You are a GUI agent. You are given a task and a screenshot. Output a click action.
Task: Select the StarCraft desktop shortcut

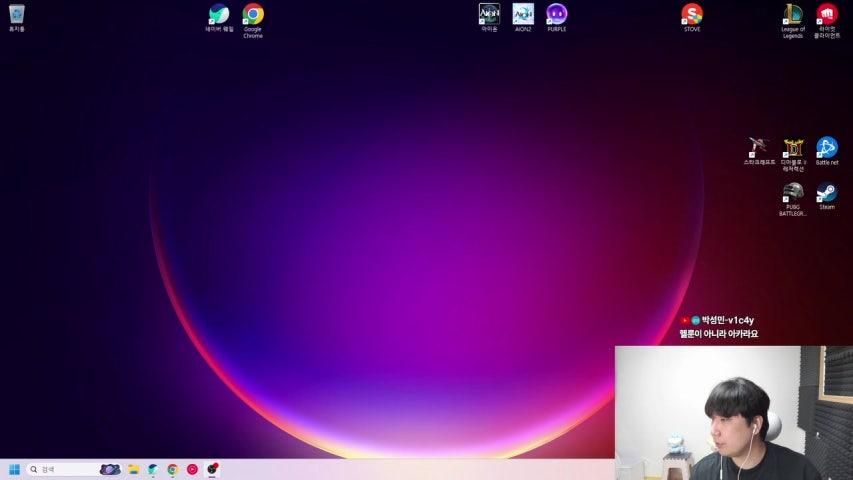tap(759, 148)
